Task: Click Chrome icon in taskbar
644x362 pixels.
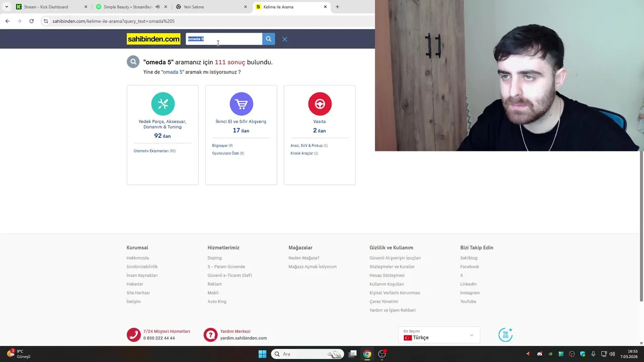Action: click(x=367, y=354)
